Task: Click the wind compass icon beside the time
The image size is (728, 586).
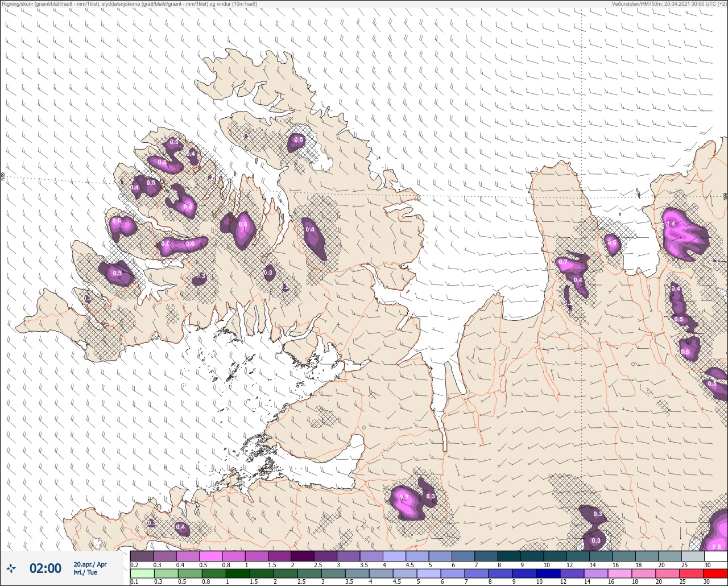Action: [11, 568]
